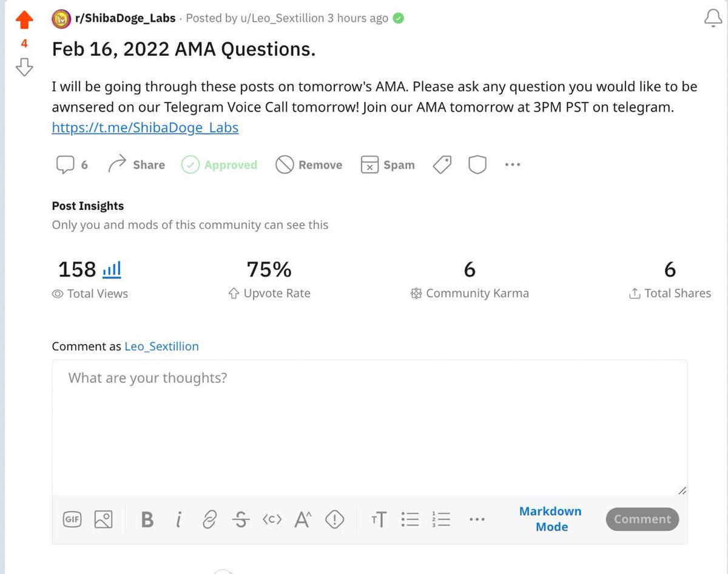
Task: Click the vote score '4'
Action: 24,44
